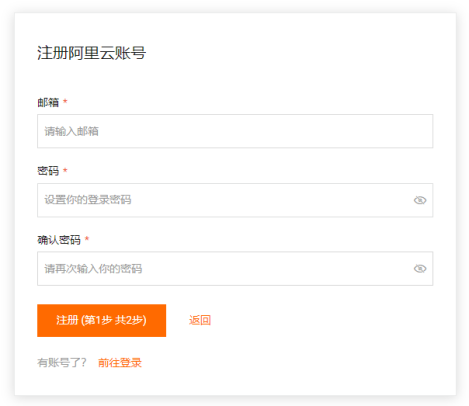Click into the 请再次输入你的密码 field
Viewport: 469px width, 406px height.
pos(235,269)
